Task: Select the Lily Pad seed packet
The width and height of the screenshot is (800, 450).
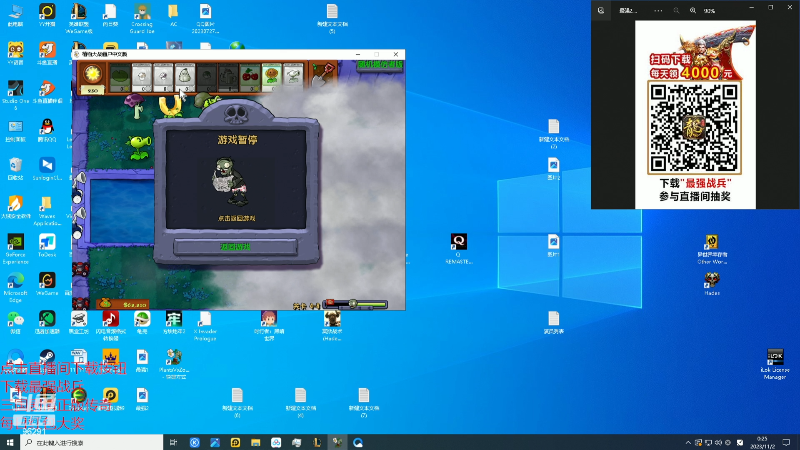Action: point(120,78)
